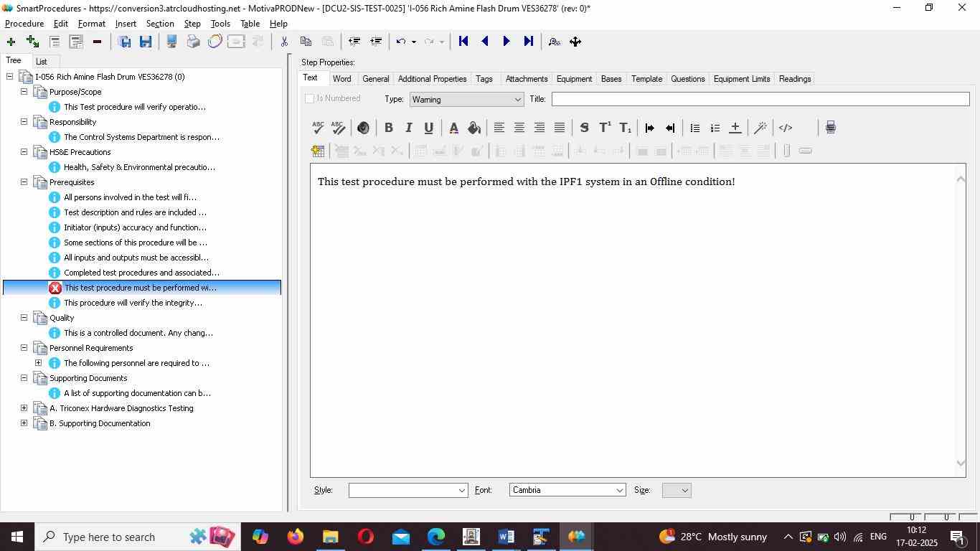This screenshot has width=980, height=551.
Task: Open File Explorer from the taskbar
Action: point(330,537)
